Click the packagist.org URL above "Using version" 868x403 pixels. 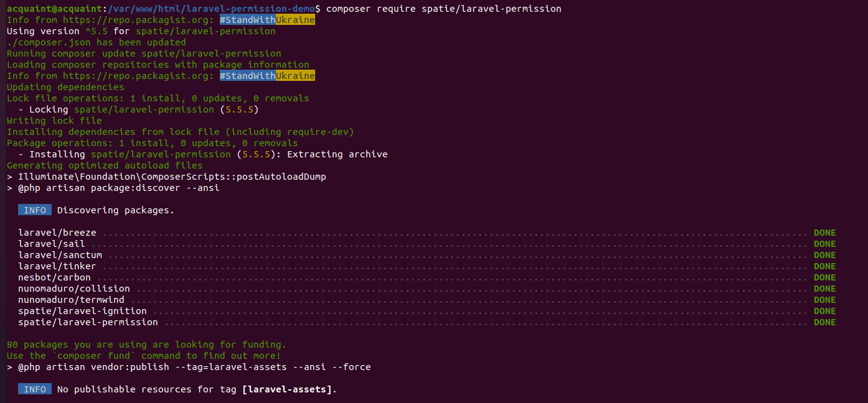[138, 20]
